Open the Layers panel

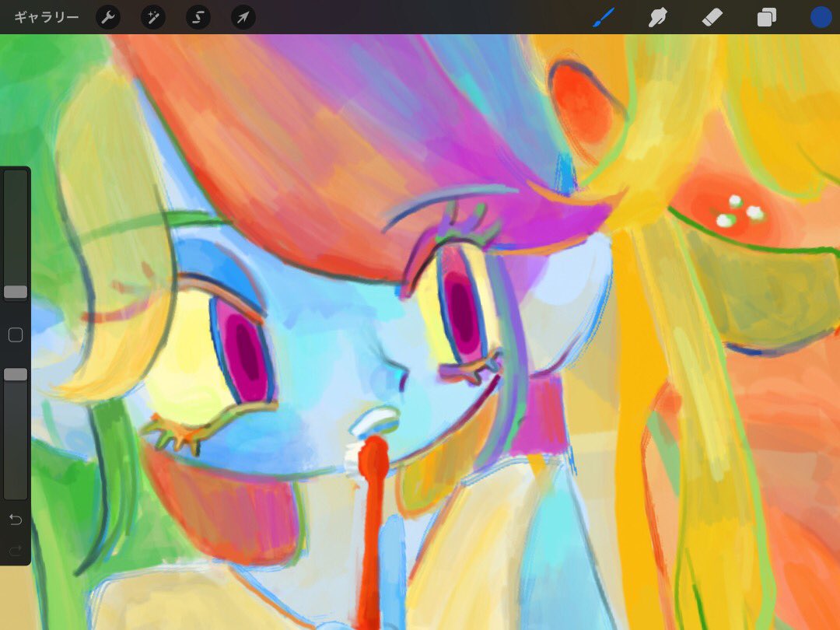767,18
